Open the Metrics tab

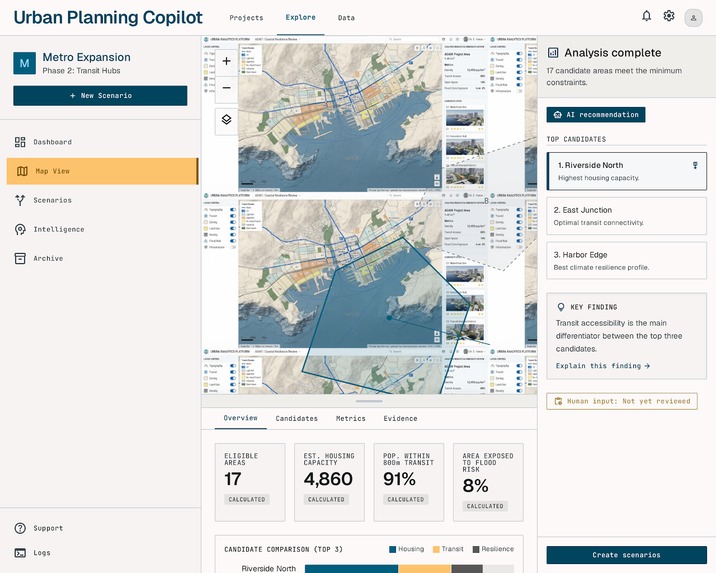(x=351, y=418)
